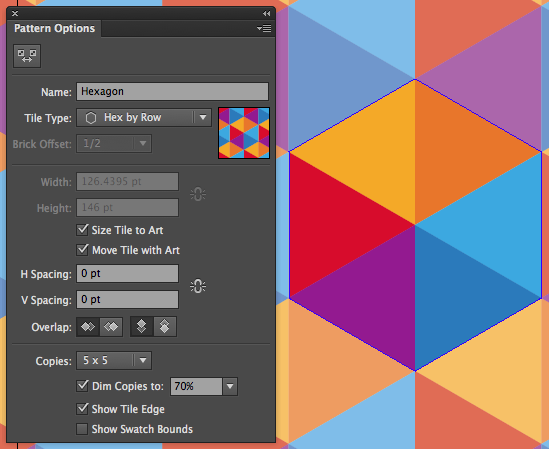
Task: Open the Tile Type dropdown
Action: 144,118
